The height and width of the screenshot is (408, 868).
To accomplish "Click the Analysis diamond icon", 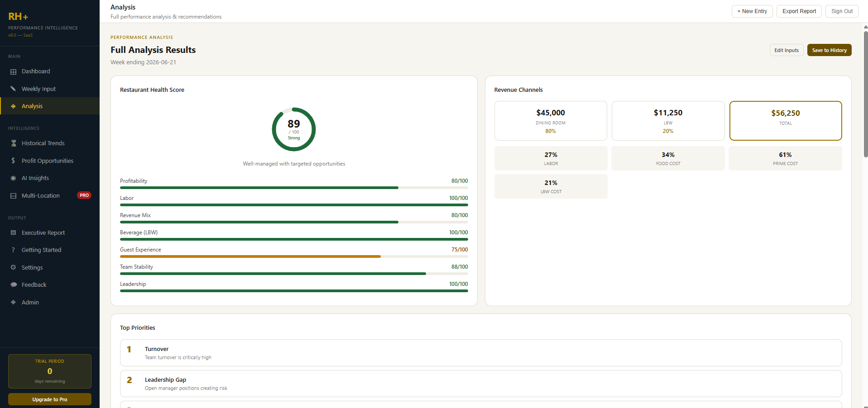I will tap(13, 106).
